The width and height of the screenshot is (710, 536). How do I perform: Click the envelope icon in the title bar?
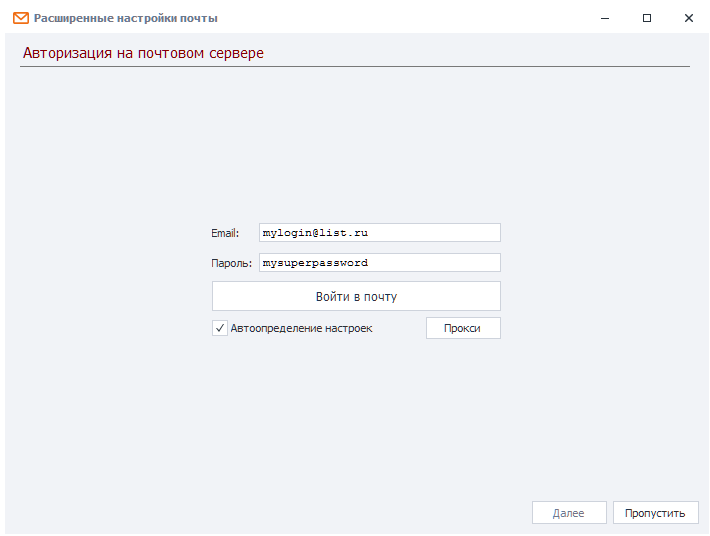pyautogui.click(x=20, y=18)
